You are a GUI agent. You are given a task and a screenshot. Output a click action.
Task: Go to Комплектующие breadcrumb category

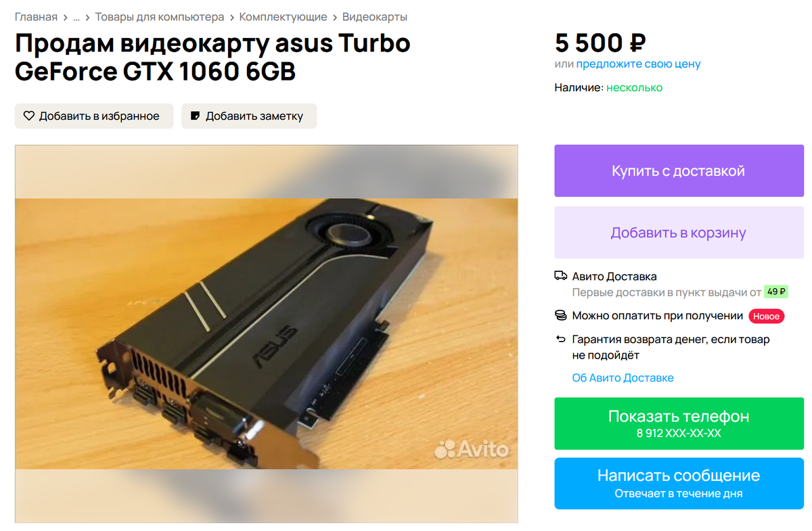pos(283,17)
